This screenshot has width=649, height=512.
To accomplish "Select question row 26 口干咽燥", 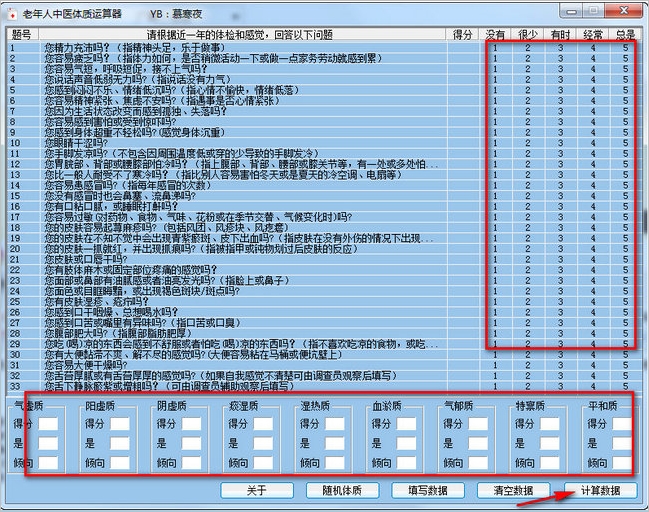I will [324, 312].
